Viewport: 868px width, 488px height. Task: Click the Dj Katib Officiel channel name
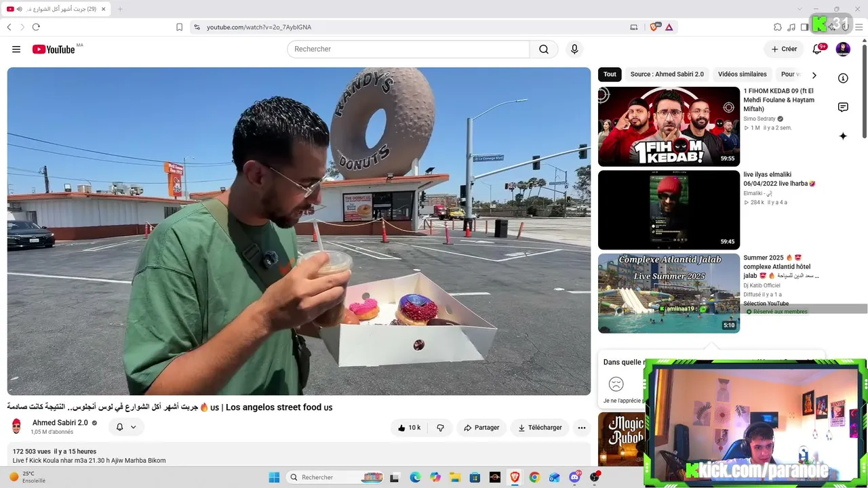click(x=762, y=285)
